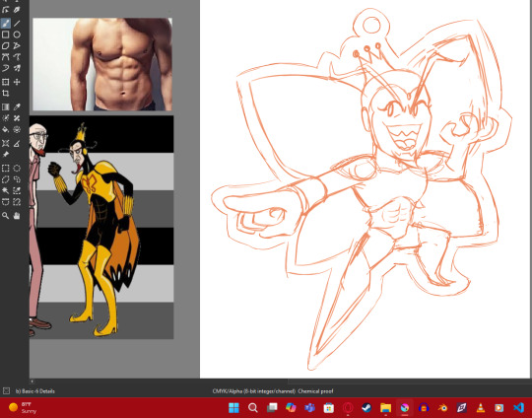Select the Polyline tool
Image resolution: width=532 pixels, height=418 pixels.
click(x=17, y=45)
